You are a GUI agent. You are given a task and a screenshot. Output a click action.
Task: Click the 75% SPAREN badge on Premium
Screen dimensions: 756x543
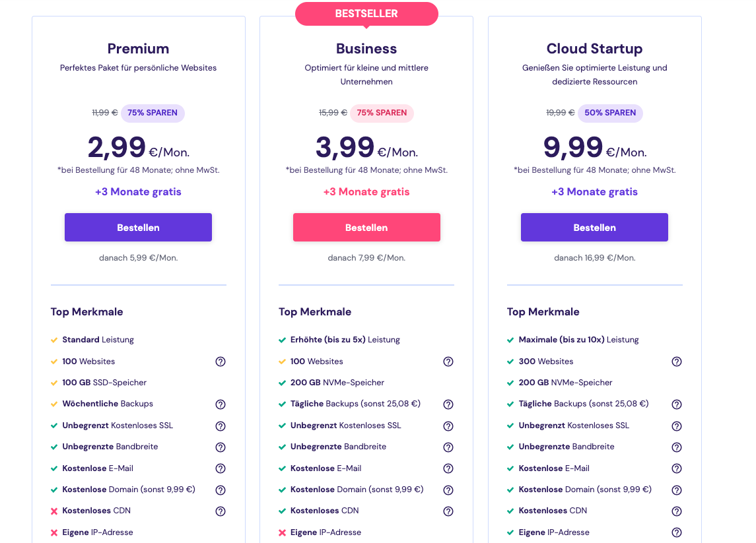153,113
